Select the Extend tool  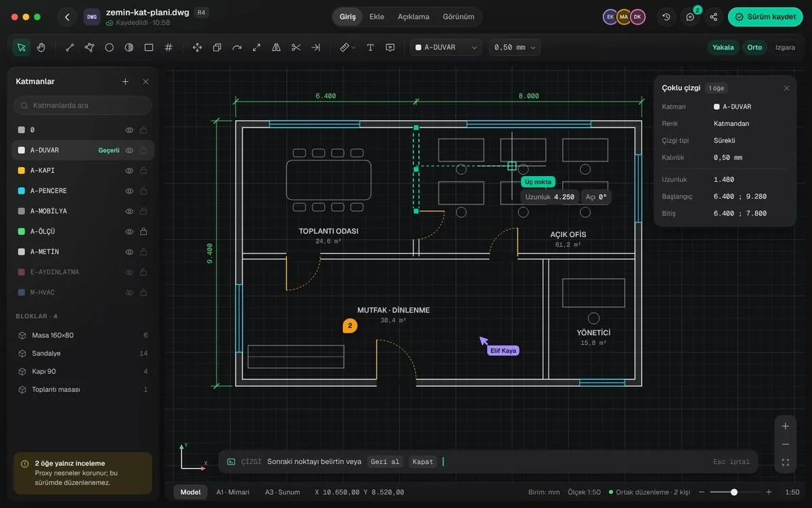pos(315,47)
